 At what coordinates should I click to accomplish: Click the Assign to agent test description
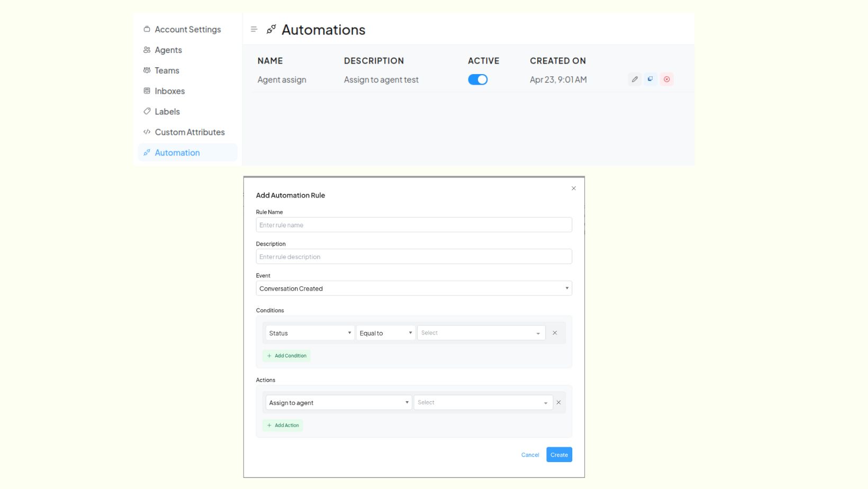click(x=381, y=79)
